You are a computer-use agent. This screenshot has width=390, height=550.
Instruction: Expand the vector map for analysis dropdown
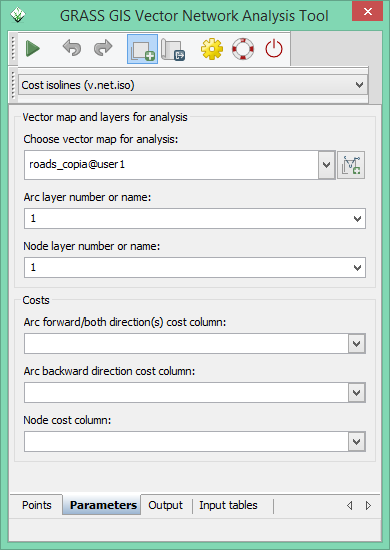327,165
